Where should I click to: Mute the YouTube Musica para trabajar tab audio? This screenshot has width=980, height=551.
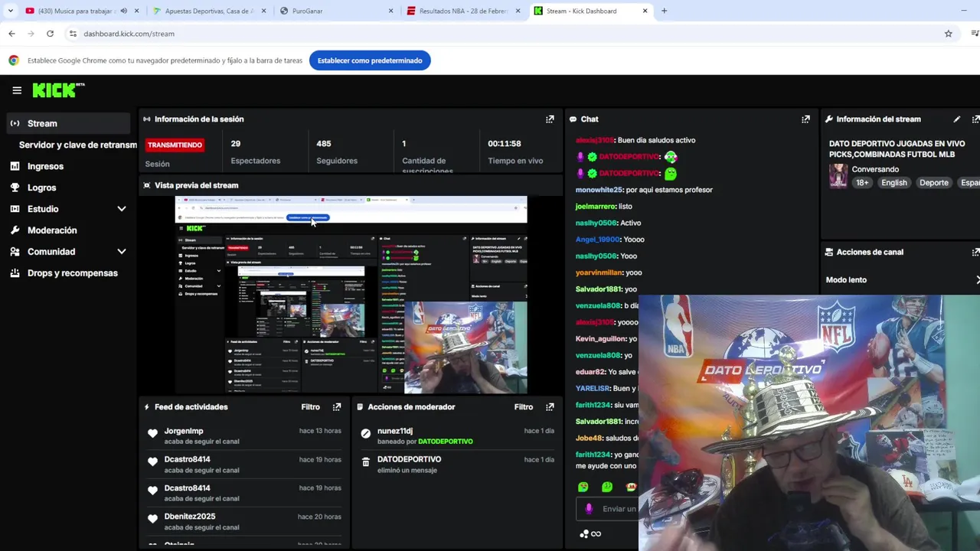tap(123, 11)
